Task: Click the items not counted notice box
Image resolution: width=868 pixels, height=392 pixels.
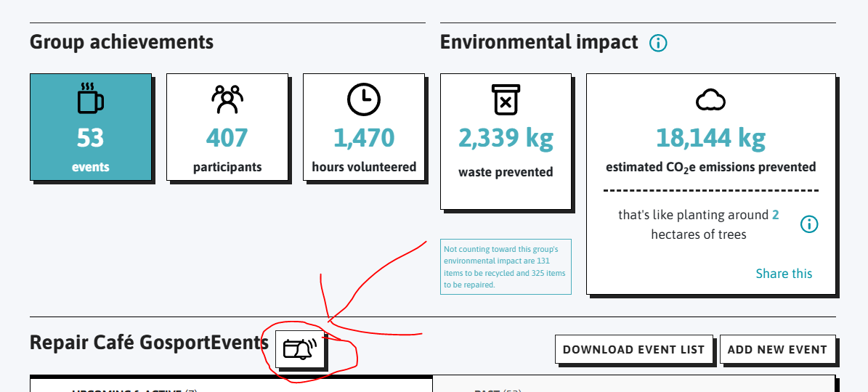Action: [x=506, y=266]
